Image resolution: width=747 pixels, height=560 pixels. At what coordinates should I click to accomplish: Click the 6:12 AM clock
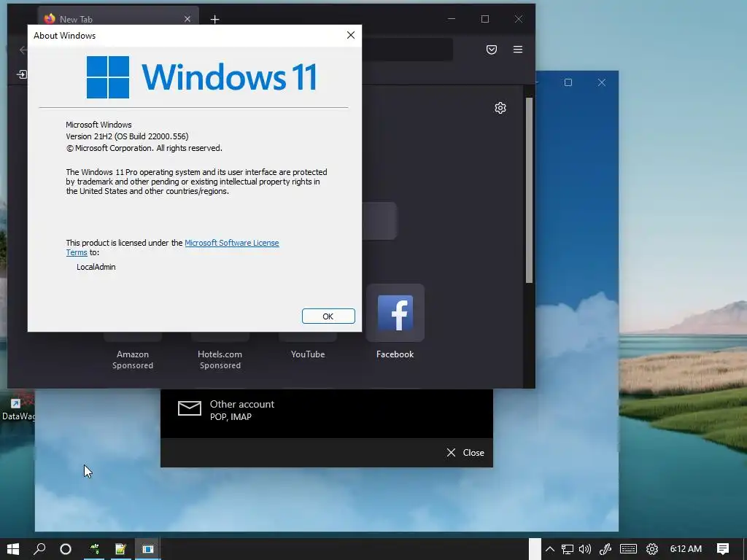[686, 549]
